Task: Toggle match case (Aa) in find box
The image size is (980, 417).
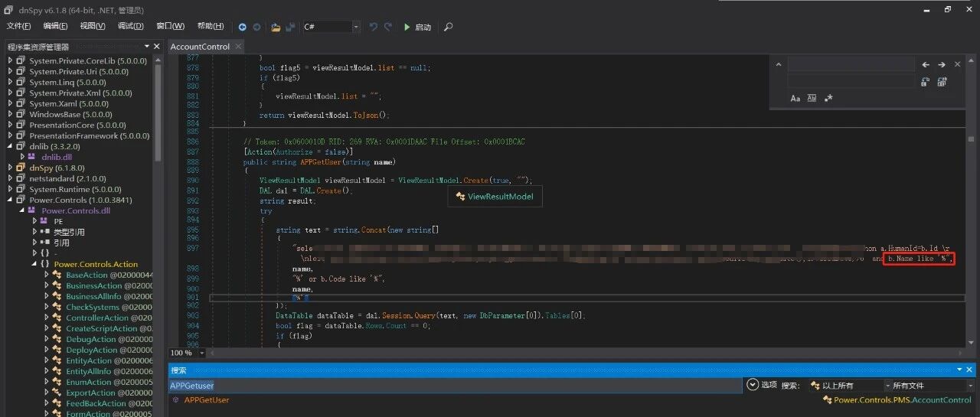Action: [x=795, y=98]
